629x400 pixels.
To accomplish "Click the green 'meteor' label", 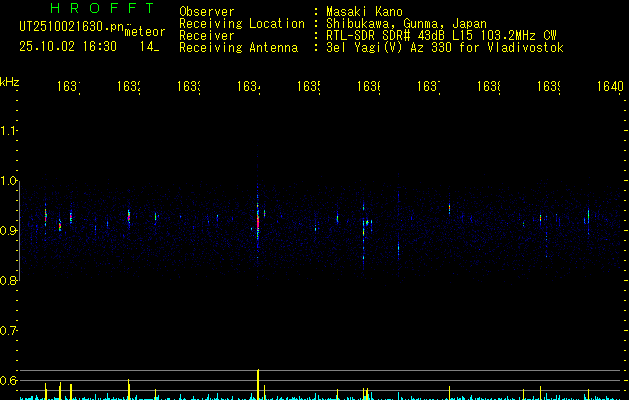I will [145, 32].
